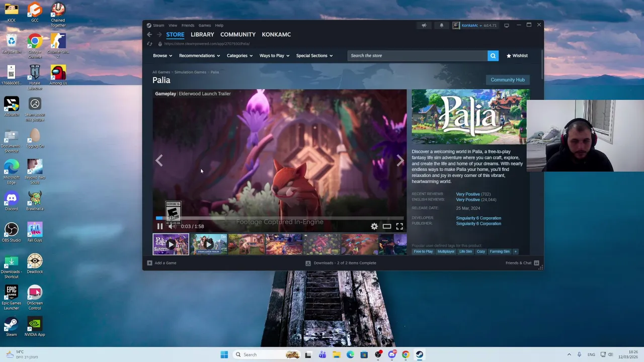
Task: Select the Cozy tag
Action: tap(481, 251)
